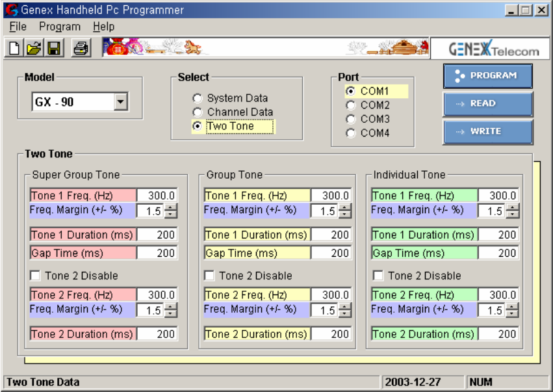Select the Two Tone radio button
Viewport: 553px width, 392px height.
(197, 126)
